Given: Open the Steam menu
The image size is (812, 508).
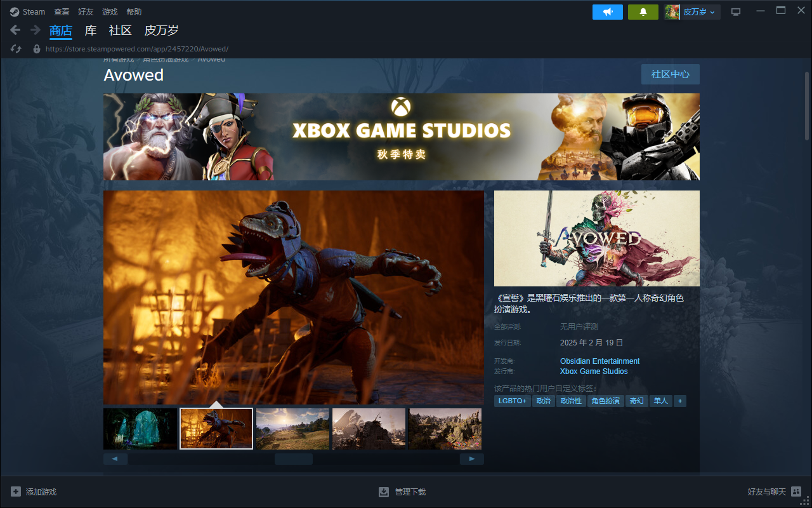Looking at the screenshot, I should click(28, 12).
